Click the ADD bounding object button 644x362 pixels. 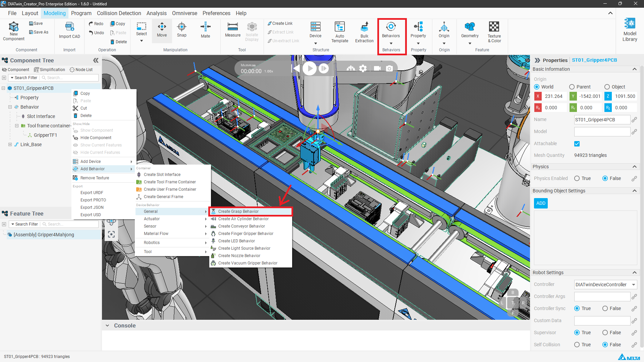(x=541, y=203)
